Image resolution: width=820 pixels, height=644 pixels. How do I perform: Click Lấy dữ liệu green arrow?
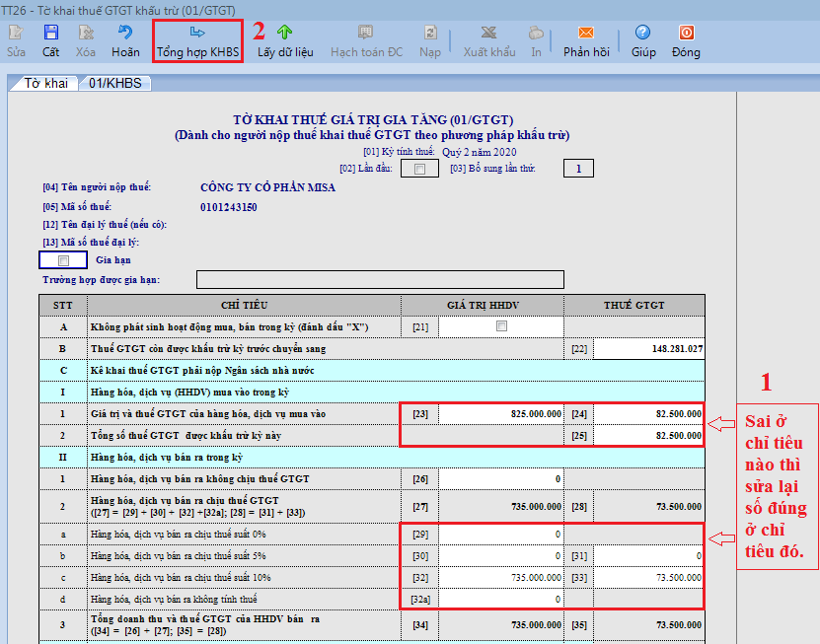(x=284, y=33)
